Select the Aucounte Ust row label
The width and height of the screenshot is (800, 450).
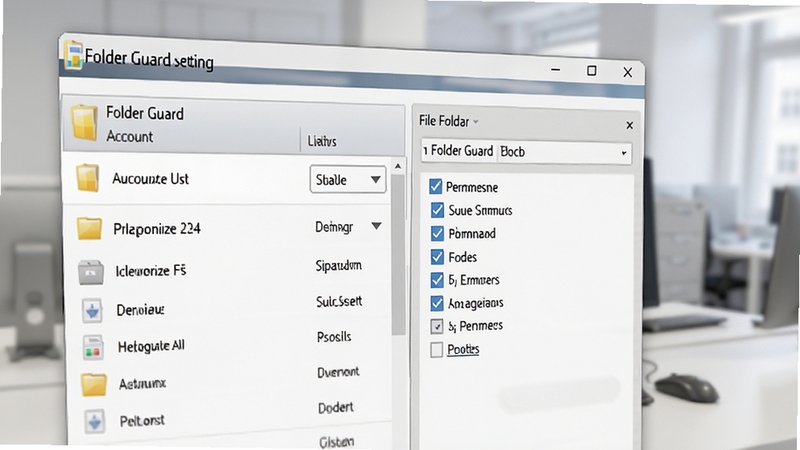pos(151,179)
